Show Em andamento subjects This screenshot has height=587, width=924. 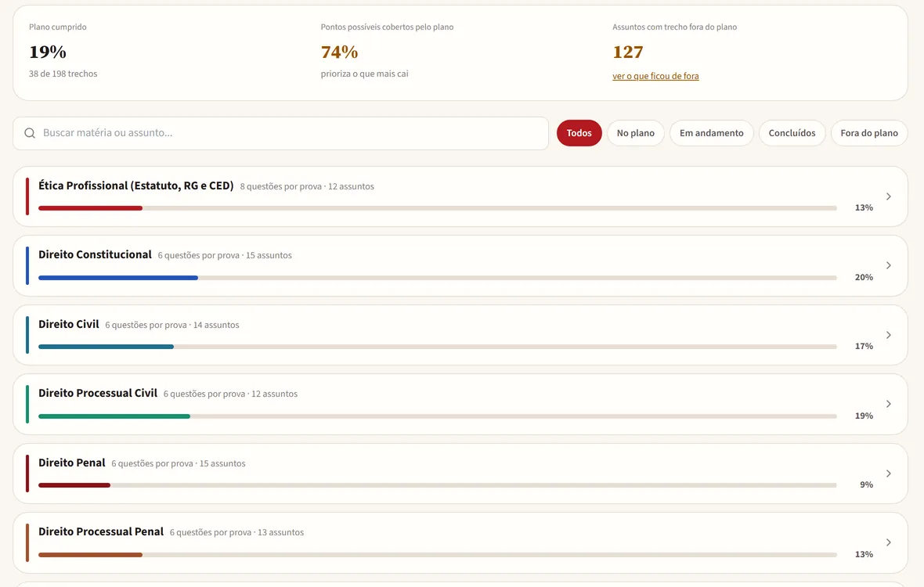tap(711, 133)
